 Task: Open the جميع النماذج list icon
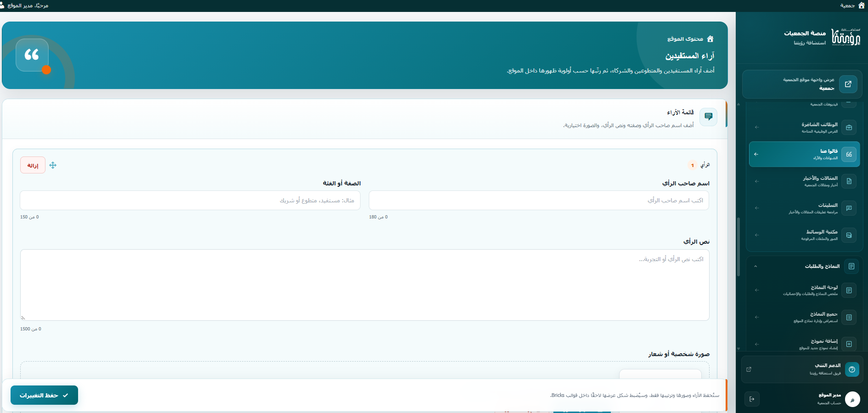[849, 317]
